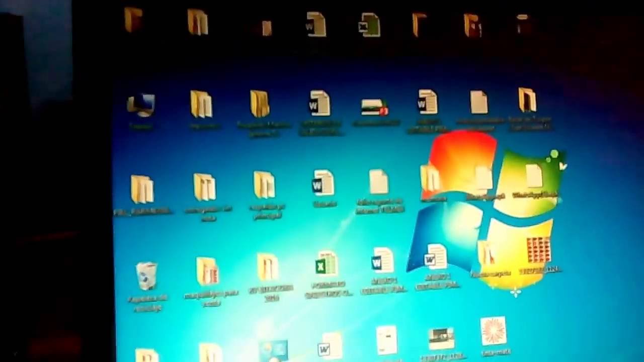This screenshot has height=362, width=644.
Task: Open the folder labeled with 2016
Action: 268,267
